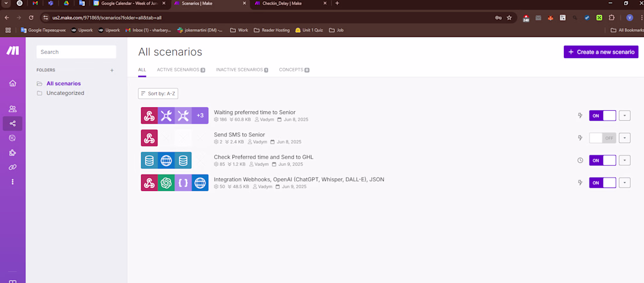This screenshot has width=644, height=283.
Task: Open the Reader Hosting bookmarks folder
Action: click(x=272, y=30)
